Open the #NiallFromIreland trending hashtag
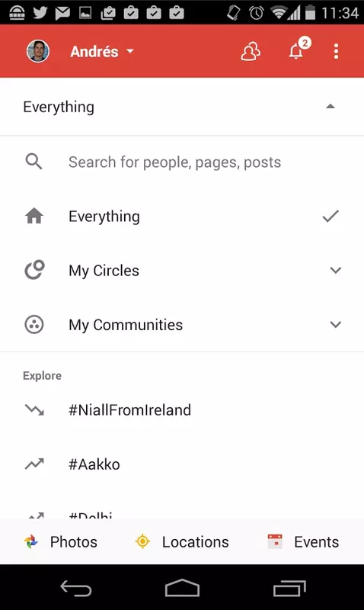364x610 pixels. click(x=129, y=409)
